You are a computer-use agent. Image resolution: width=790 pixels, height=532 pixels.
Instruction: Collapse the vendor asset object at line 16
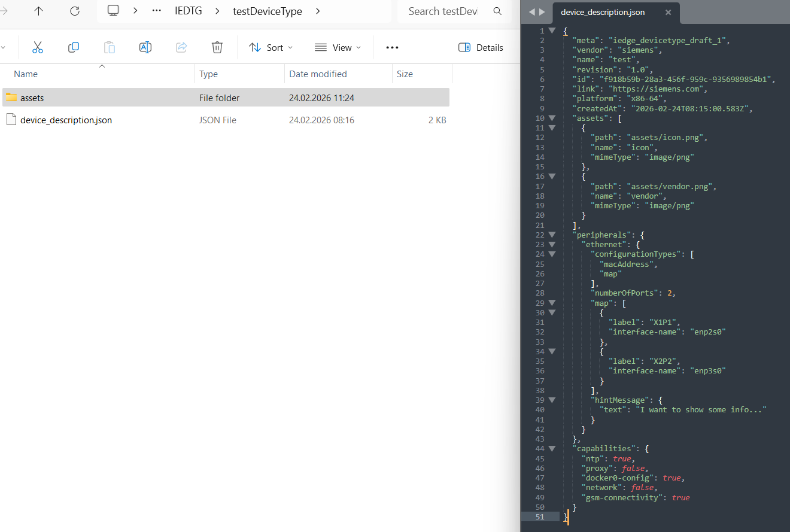[x=552, y=176]
